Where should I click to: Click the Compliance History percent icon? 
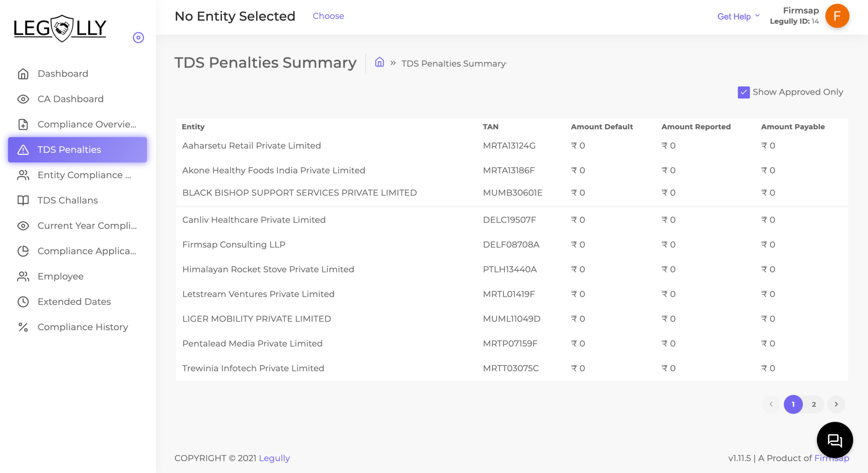[23, 327]
